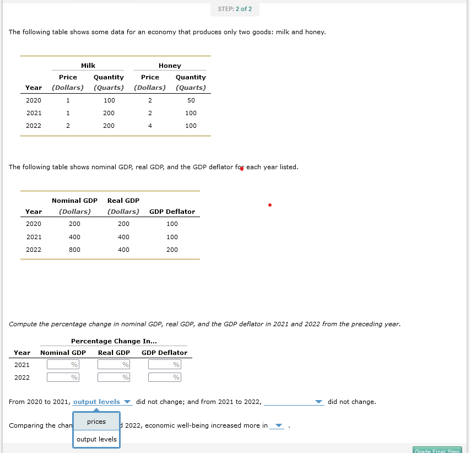The image size is (476, 453).
Task: Click the 'Honey' column group header
Action: [170, 66]
